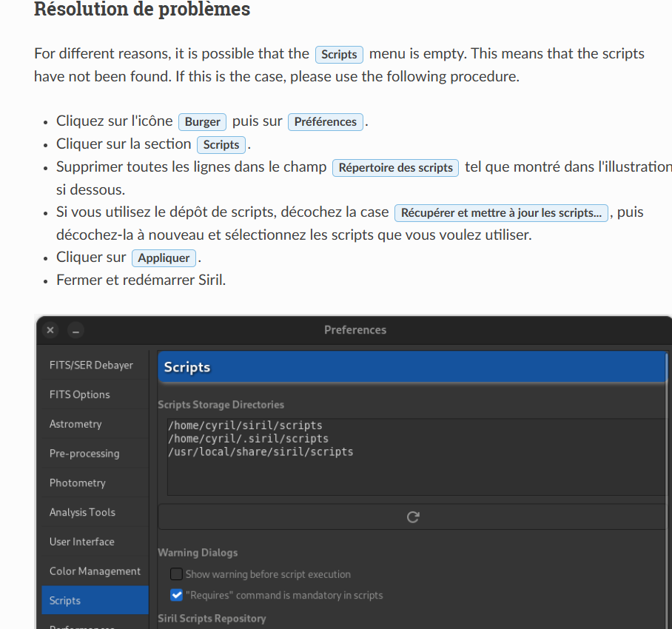This screenshot has width=672, height=629.
Task: Uncheck "Requires" command is mandatory
Action: [x=176, y=595]
